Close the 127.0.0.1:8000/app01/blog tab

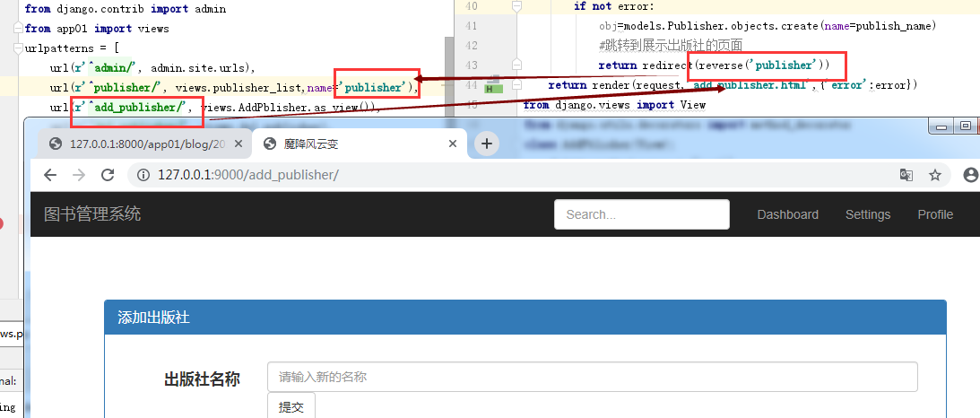coord(238,144)
